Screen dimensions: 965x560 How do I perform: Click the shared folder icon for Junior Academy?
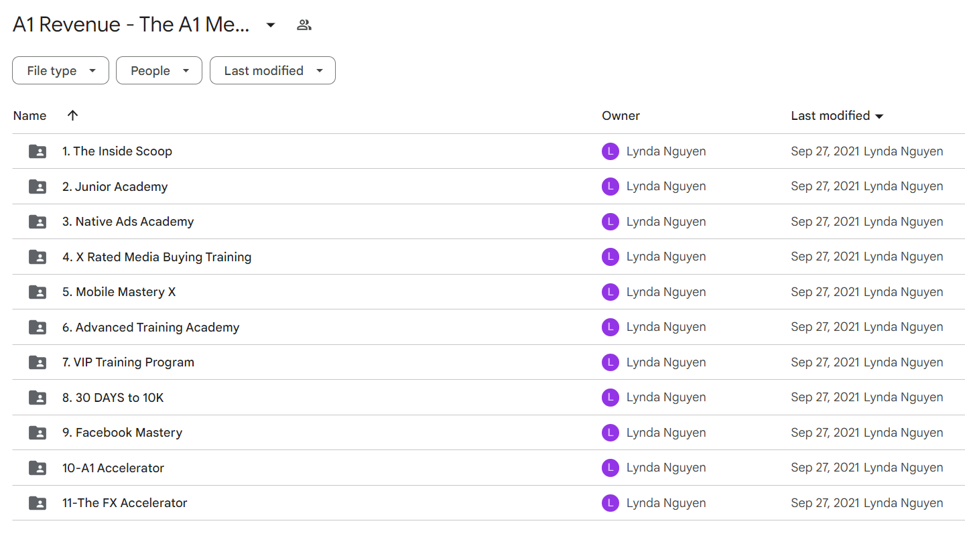point(38,187)
